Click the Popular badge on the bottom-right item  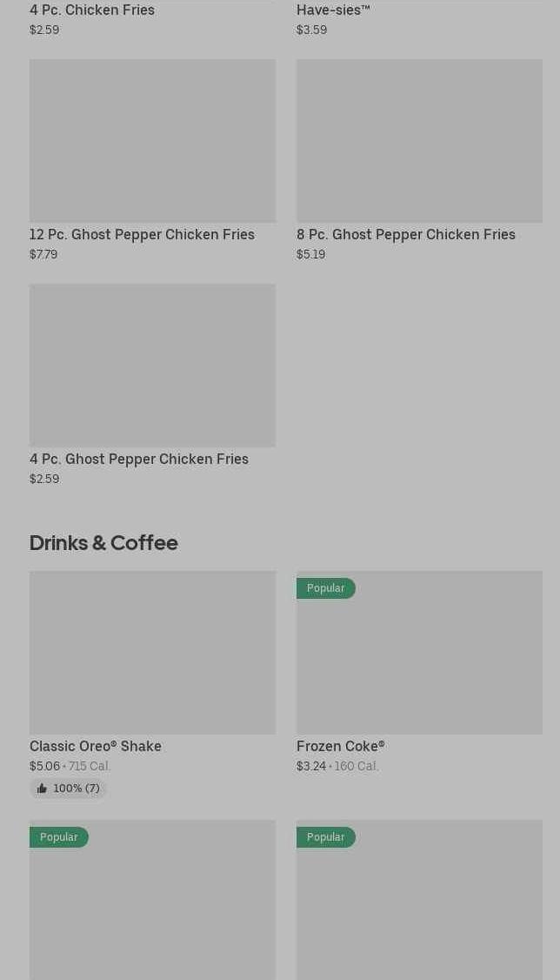pos(326,837)
